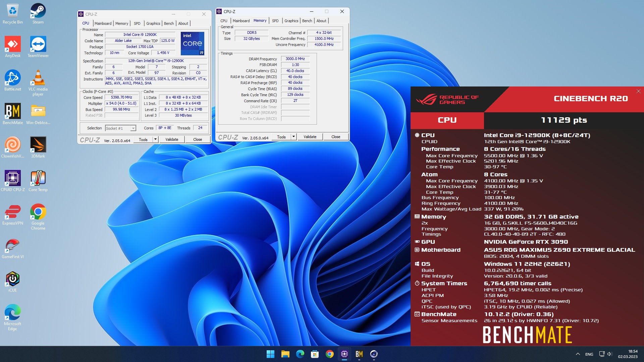Switch to Memory tab in left CPU-Z
644x362 pixels.
tap(122, 23)
